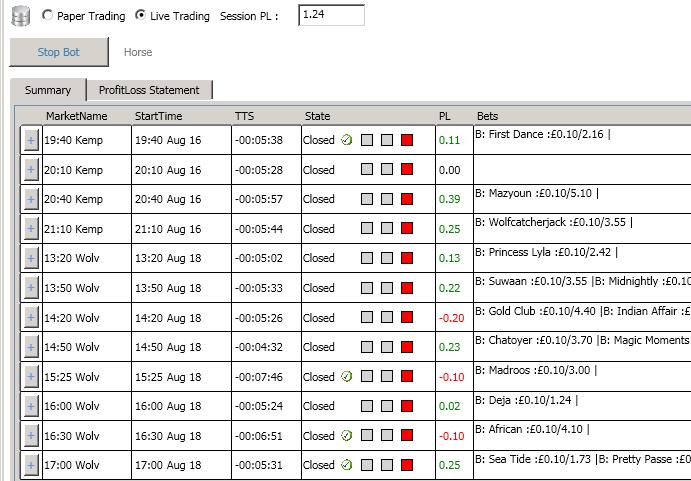Toggle second grey box in 20:40 Kemp row
Viewport: 691px width, 481px height.
click(x=387, y=199)
